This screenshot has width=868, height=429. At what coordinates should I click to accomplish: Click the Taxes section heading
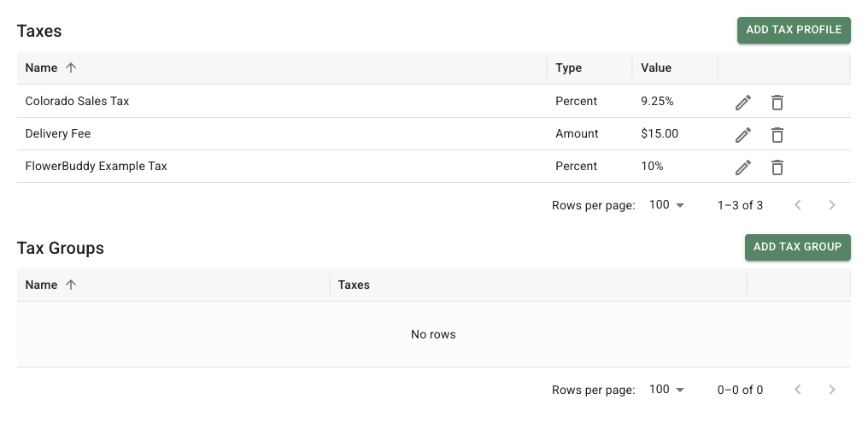[39, 31]
